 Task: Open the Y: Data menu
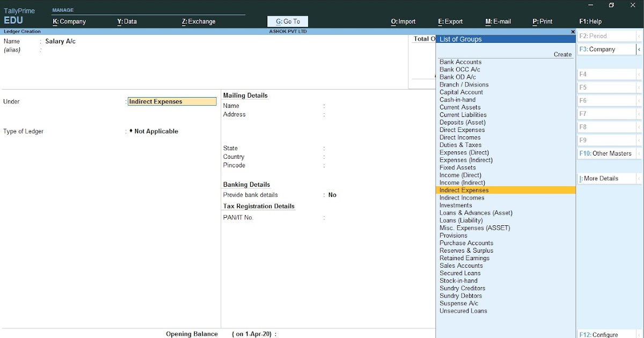[x=127, y=21]
